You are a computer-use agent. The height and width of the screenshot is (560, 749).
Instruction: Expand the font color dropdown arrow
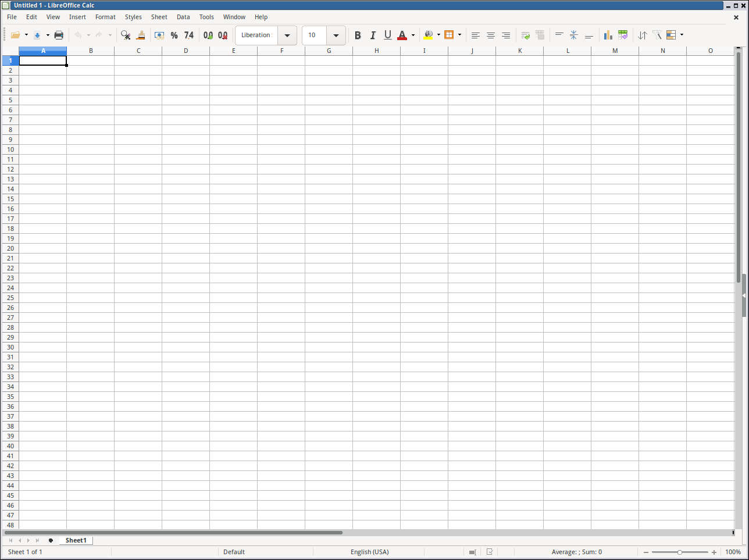point(413,35)
